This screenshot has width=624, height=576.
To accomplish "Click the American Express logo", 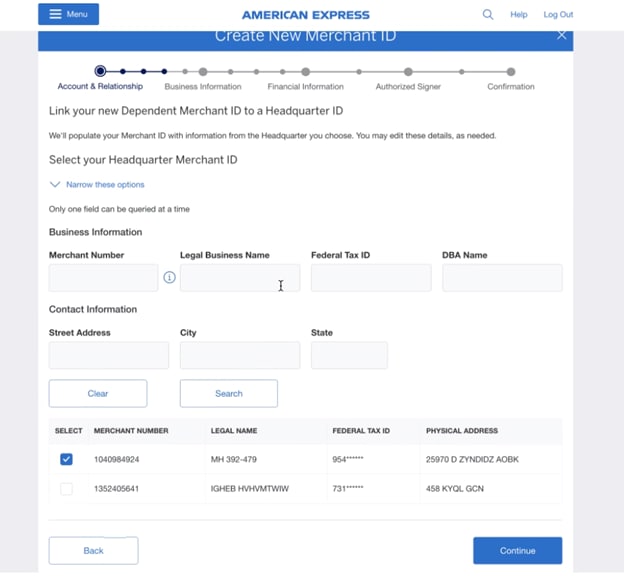I will 305,15.
